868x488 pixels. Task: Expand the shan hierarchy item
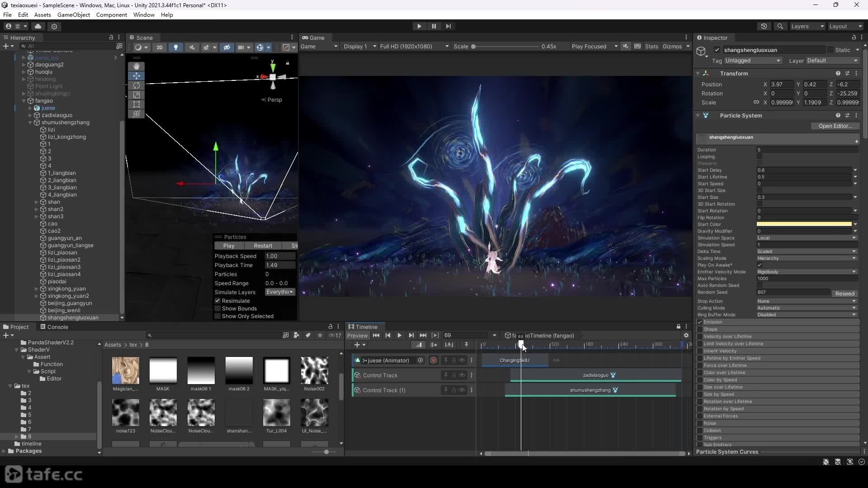click(37, 202)
